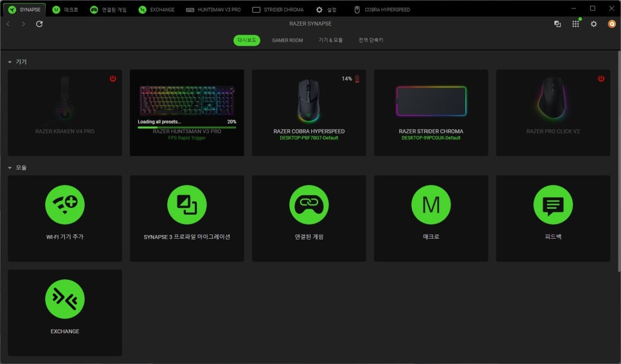
Task: Click power icon on Razer Pro Click V2 card
Action: point(601,78)
